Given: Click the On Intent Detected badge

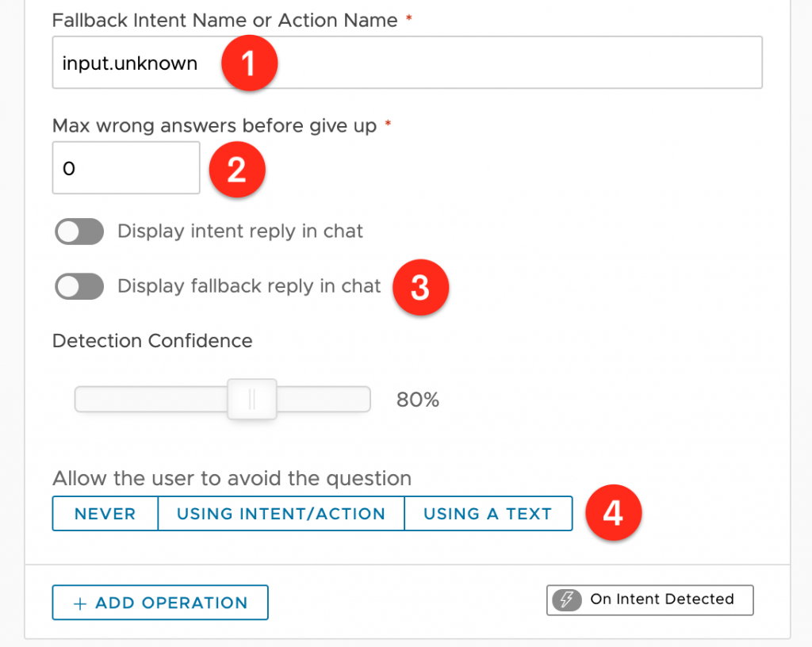Looking at the screenshot, I should [x=650, y=600].
